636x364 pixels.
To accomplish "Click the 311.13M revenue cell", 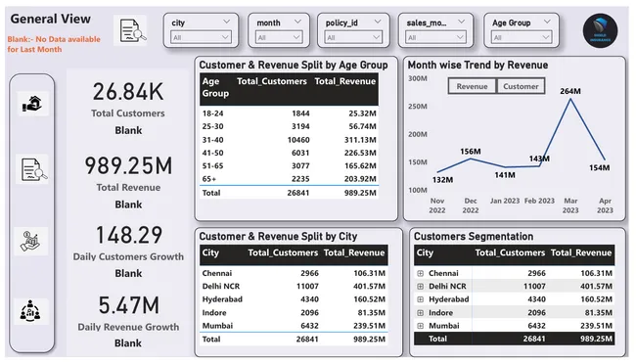I will click(360, 140).
